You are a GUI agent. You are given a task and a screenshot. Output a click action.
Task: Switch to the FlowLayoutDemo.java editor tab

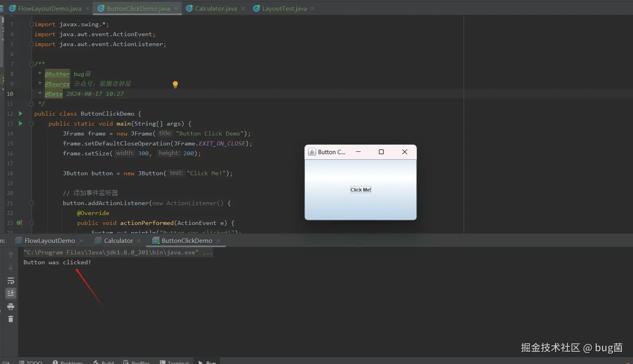46,8
